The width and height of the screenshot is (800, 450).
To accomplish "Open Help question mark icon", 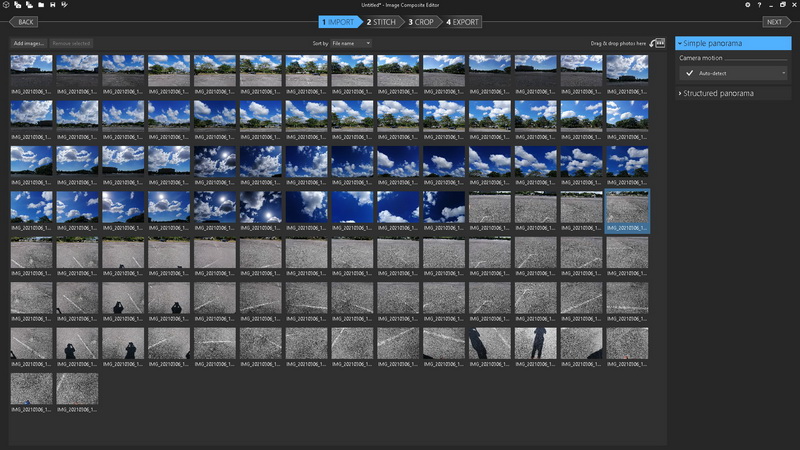I will click(x=759, y=5).
